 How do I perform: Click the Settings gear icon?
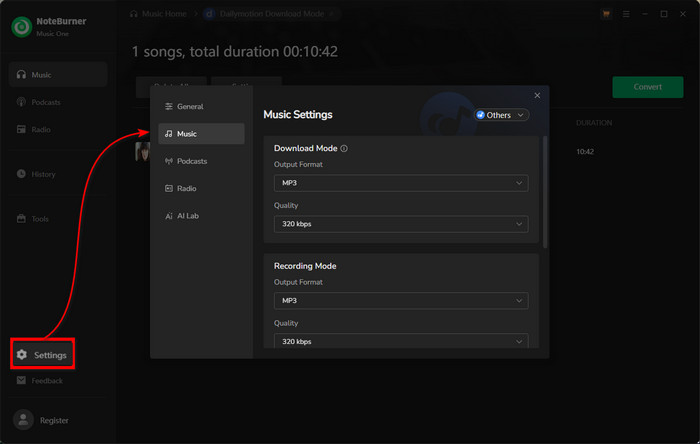tap(22, 355)
